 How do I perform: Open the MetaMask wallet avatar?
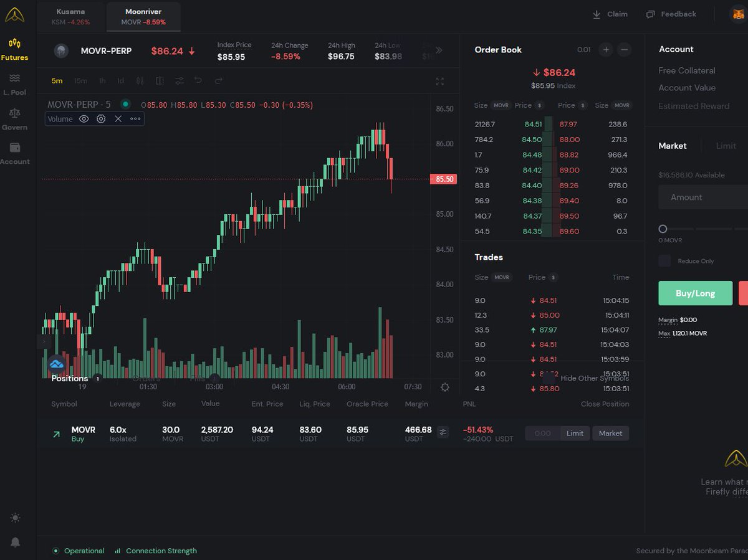pos(739,14)
